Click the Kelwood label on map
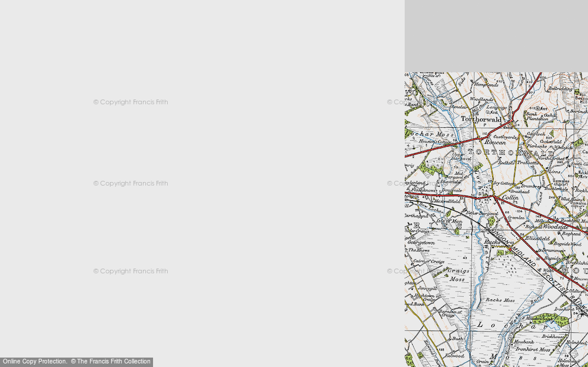Viewport: 588px width, 367px height. pos(455,355)
